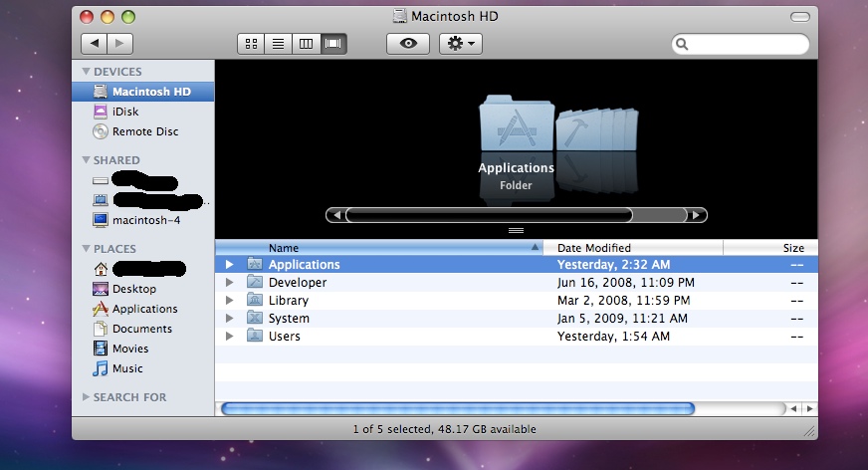Click the home folder house icon
The width and height of the screenshot is (868, 470).
coord(101,269)
